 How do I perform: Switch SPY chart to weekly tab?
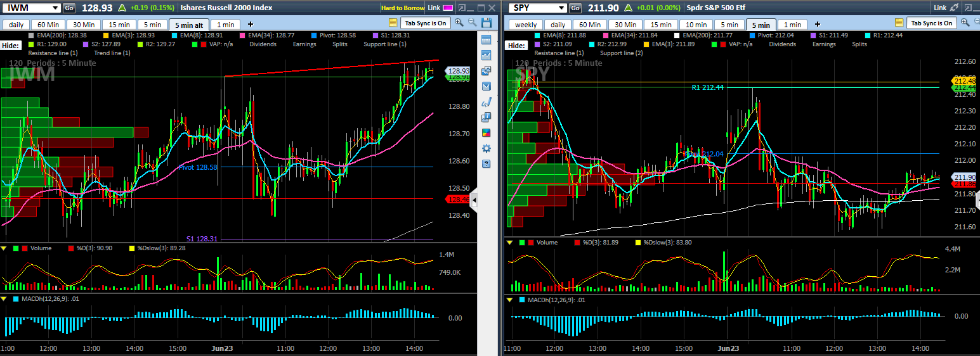click(526, 24)
